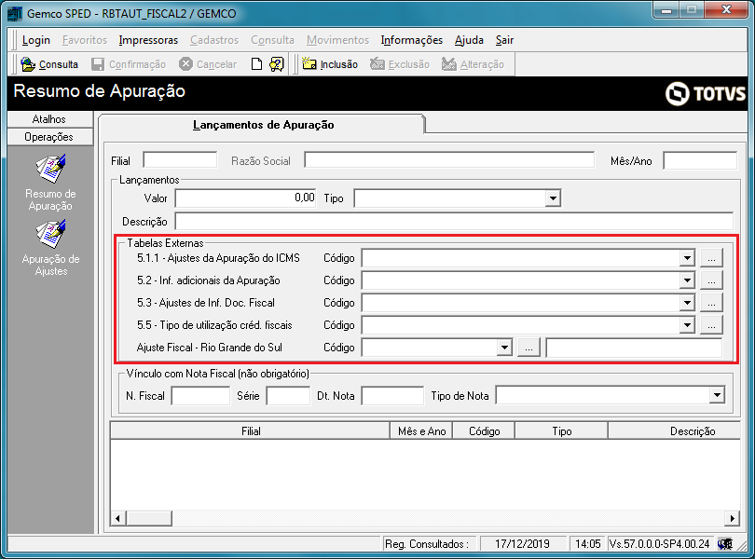Click the Valor input field
The height and width of the screenshot is (560, 755).
(x=245, y=198)
